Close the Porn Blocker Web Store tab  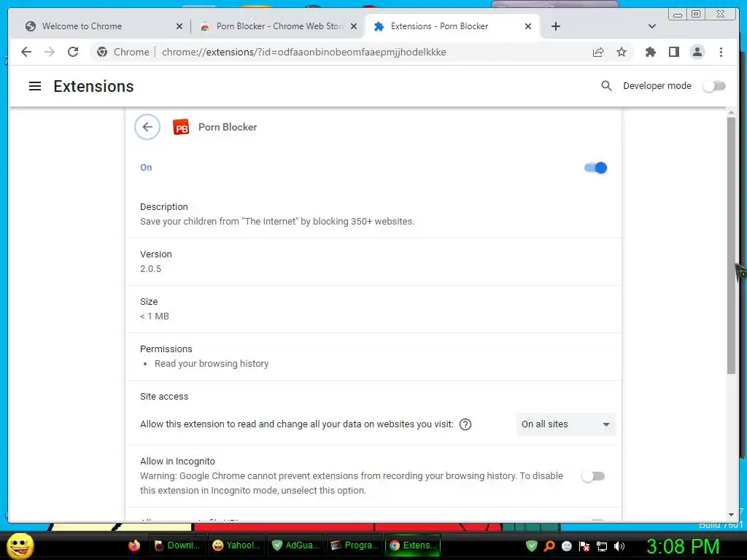354,26
